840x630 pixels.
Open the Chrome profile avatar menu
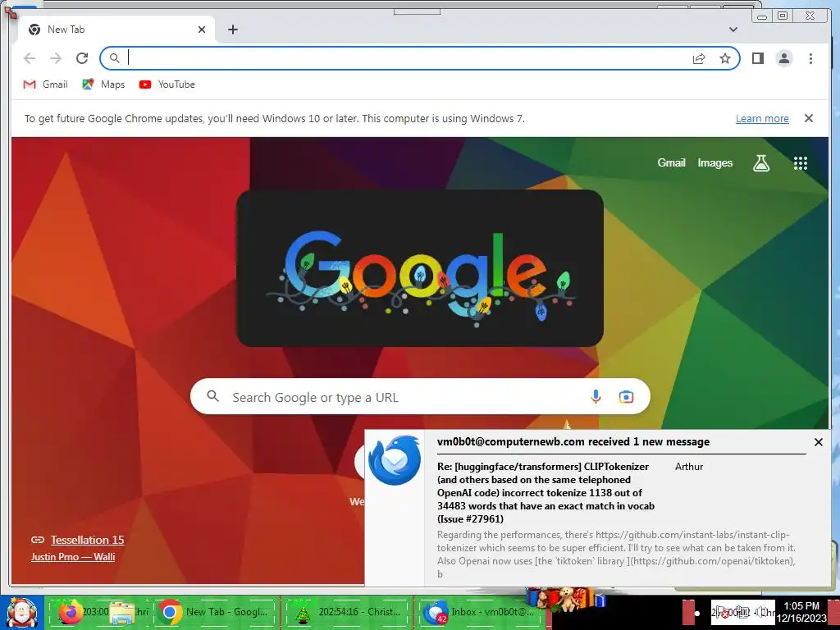coord(784,58)
